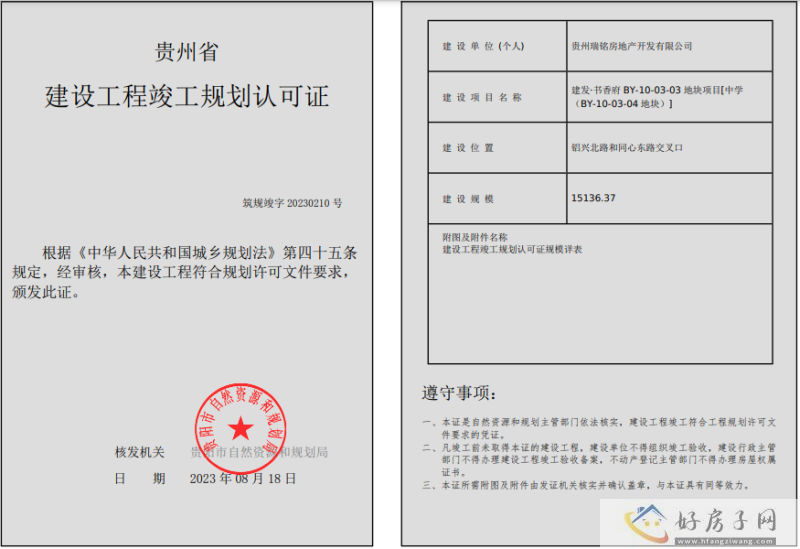Screen dimensions: 800x549
Task: Click the table cell 建设规模
Action: (x=497, y=198)
